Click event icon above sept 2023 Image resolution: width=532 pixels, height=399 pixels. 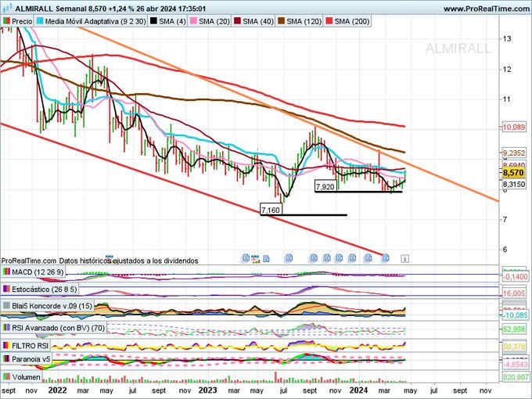pyautogui.click(x=313, y=258)
